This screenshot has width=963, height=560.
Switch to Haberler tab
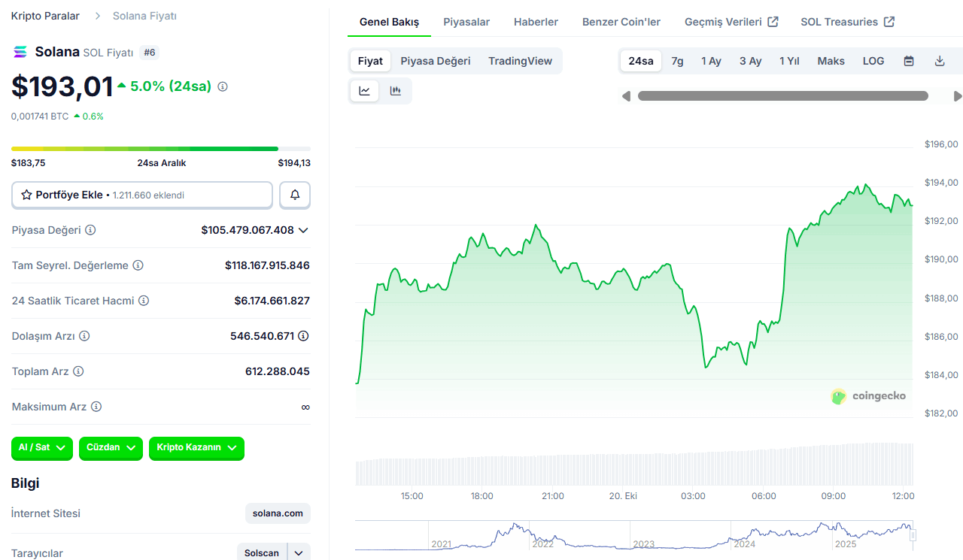pyautogui.click(x=536, y=22)
